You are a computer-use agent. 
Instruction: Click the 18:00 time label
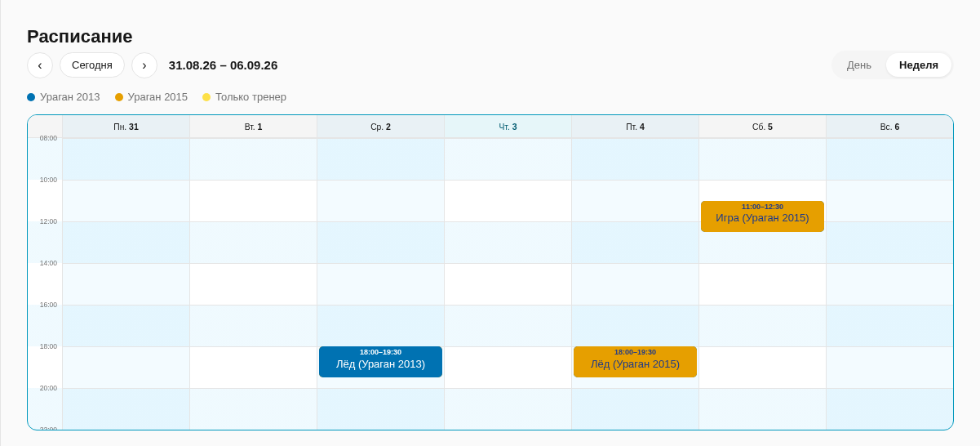(x=48, y=346)
